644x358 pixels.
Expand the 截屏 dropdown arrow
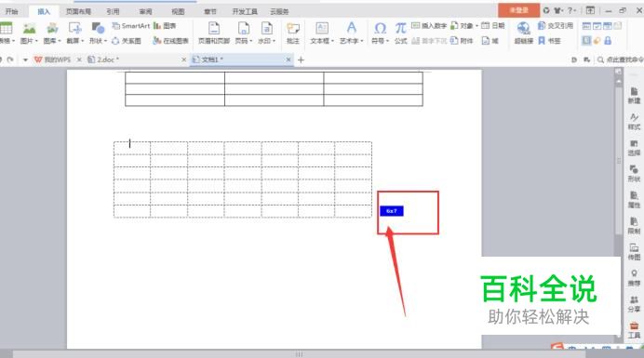pyautogui.click(x=83, y=41)
